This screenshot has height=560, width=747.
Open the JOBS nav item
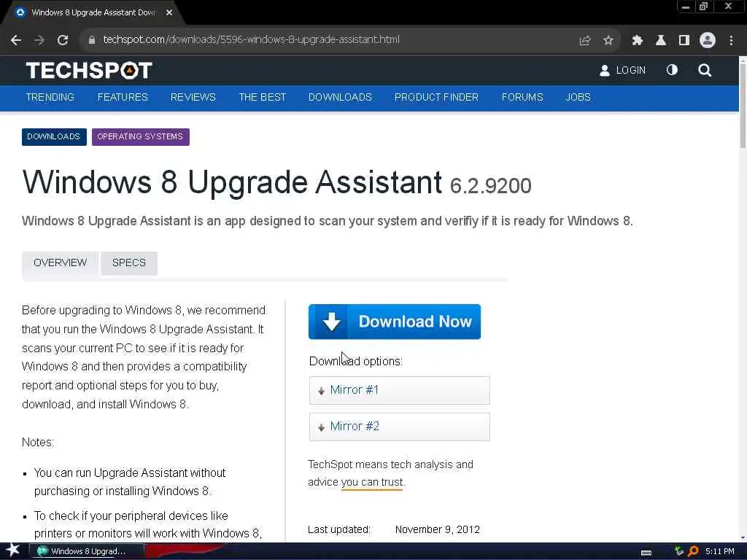pos(578,97)
